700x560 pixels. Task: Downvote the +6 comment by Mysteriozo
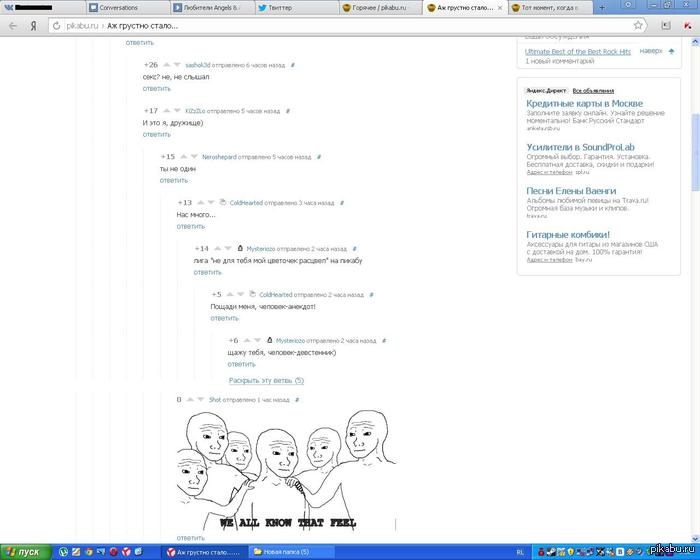[x=258, y=341]
